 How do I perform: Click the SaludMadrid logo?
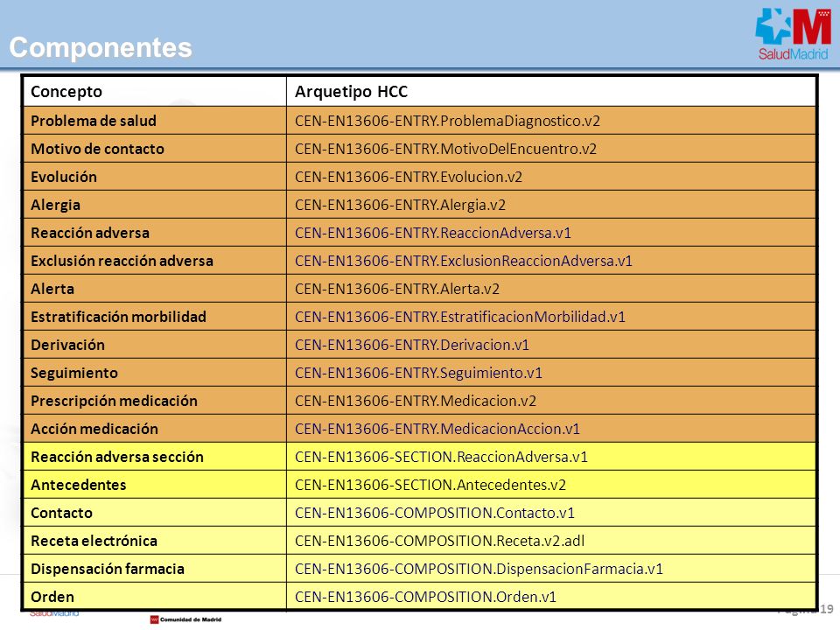pyautogui.click(x=793, y=34)
